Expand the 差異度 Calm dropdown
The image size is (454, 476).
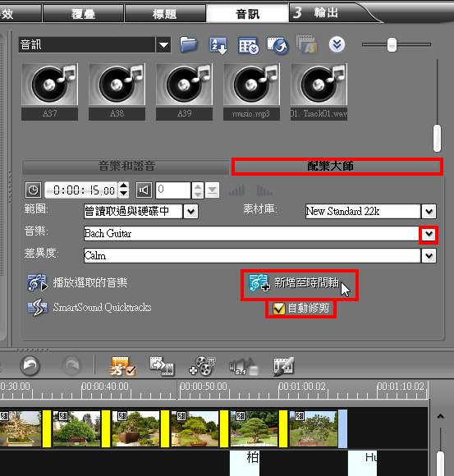(x=429, y=256)
